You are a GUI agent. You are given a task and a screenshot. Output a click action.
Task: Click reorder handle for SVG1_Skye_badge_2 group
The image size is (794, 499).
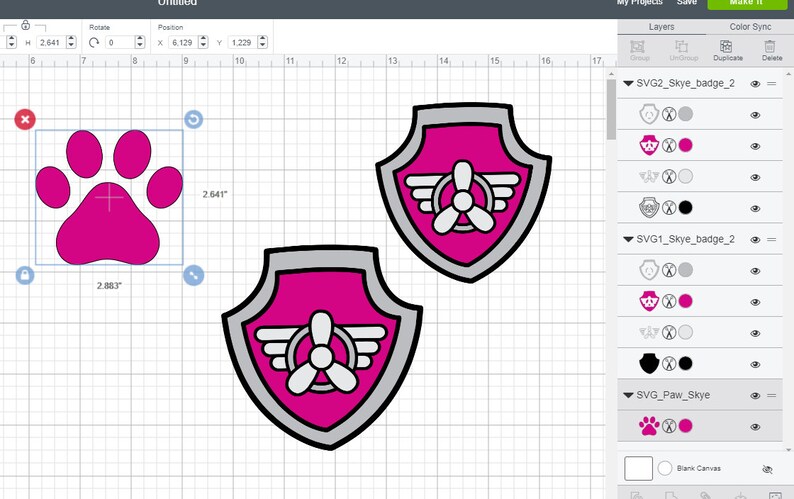771,239
